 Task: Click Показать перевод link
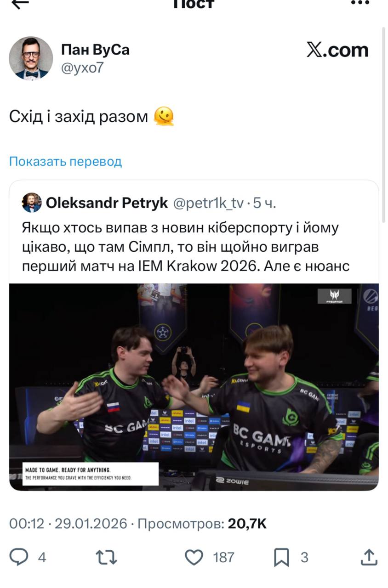click(65, 162)
